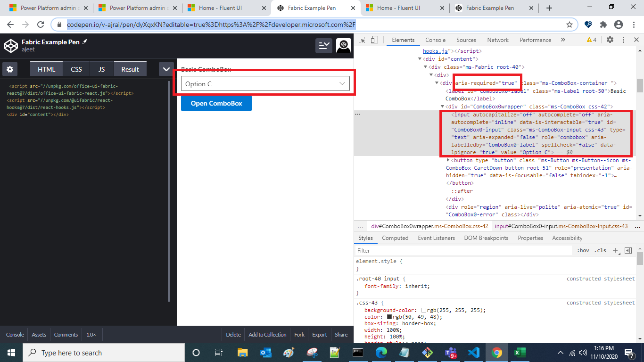Screen dimensions: 644x362
Task: Click the inspect element icon in DevTools
Action: 362,40
